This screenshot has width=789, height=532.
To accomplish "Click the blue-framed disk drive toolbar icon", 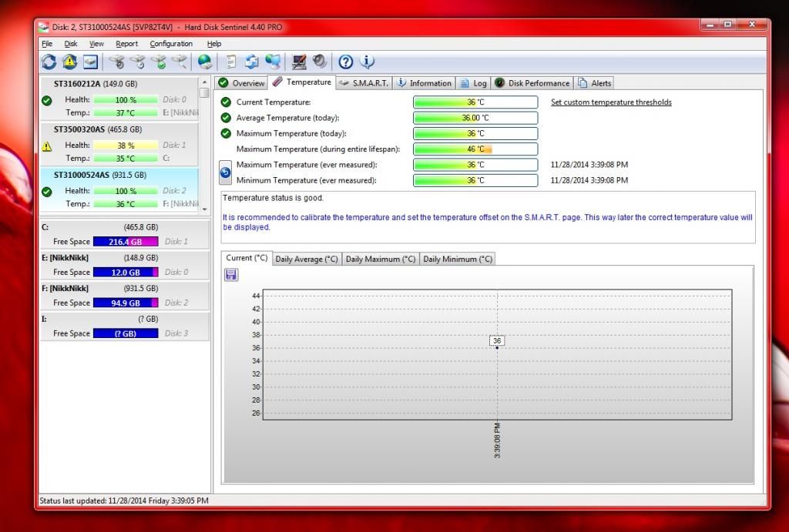I will point(91,62).
